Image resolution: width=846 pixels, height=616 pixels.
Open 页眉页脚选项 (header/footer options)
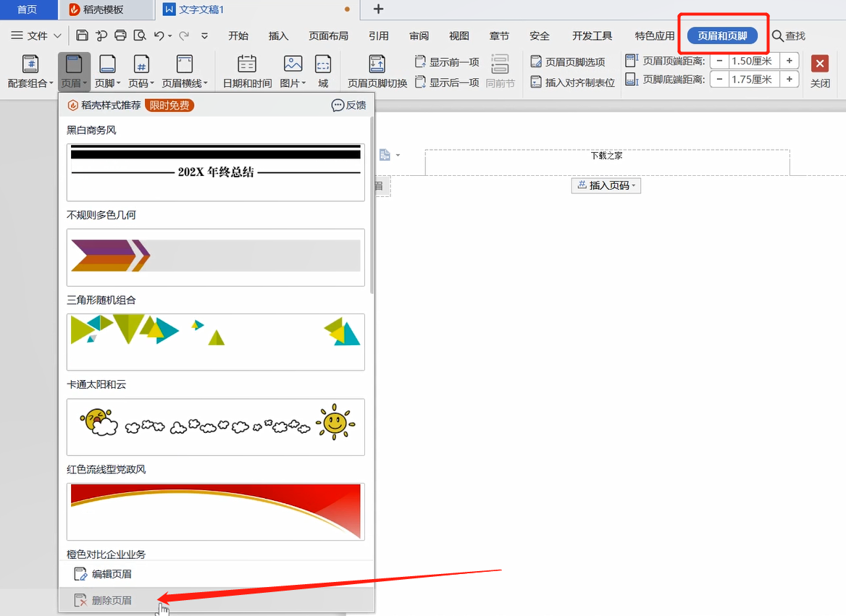click(x=568, y=62)
